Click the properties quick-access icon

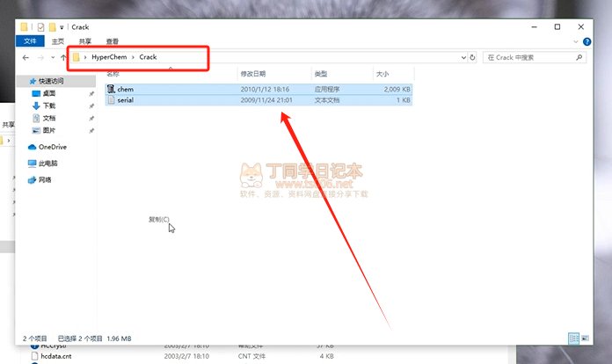pyautogui.click(x=40, y=27)
